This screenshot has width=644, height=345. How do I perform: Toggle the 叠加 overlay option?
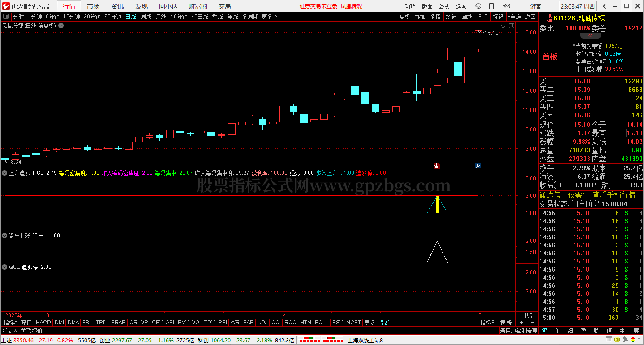tap(420, 17)
